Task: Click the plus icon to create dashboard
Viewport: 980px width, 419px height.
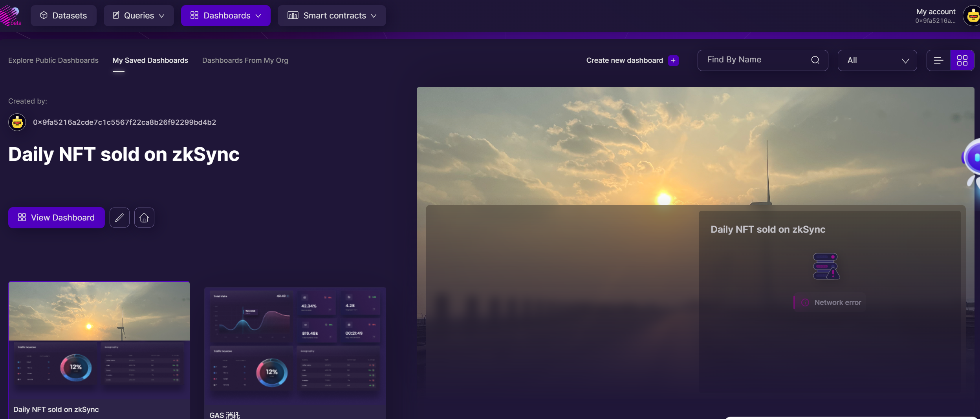Action: 673,60
